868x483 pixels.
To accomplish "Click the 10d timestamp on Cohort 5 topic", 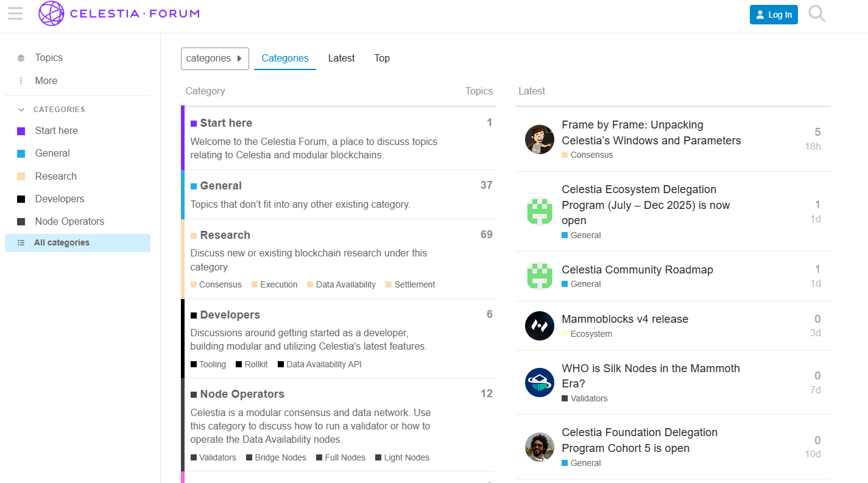I will 813,454.
